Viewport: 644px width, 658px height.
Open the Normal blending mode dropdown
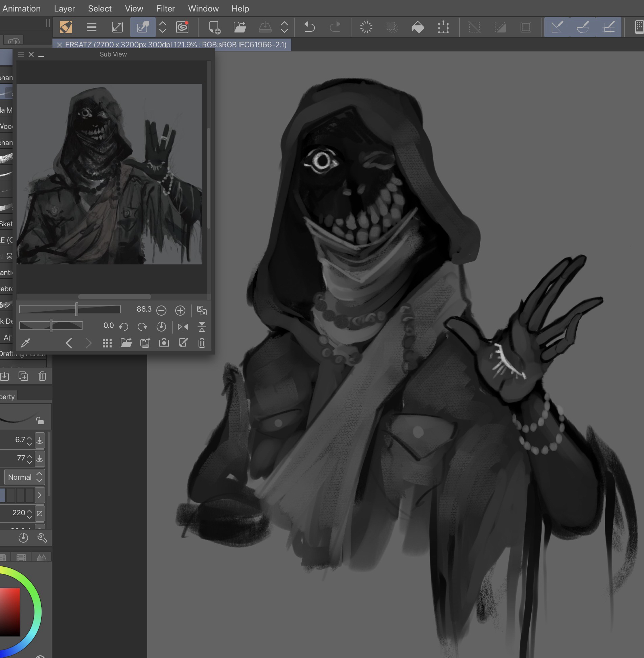tap(25, 477)
